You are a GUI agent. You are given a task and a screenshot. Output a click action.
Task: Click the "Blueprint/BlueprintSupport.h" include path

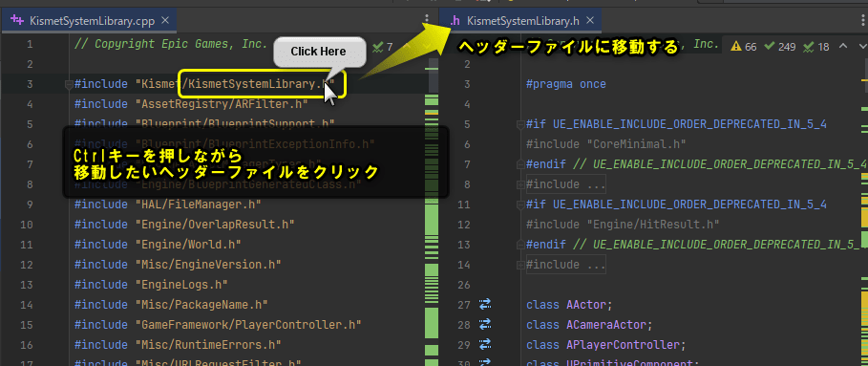click(235, 124)
